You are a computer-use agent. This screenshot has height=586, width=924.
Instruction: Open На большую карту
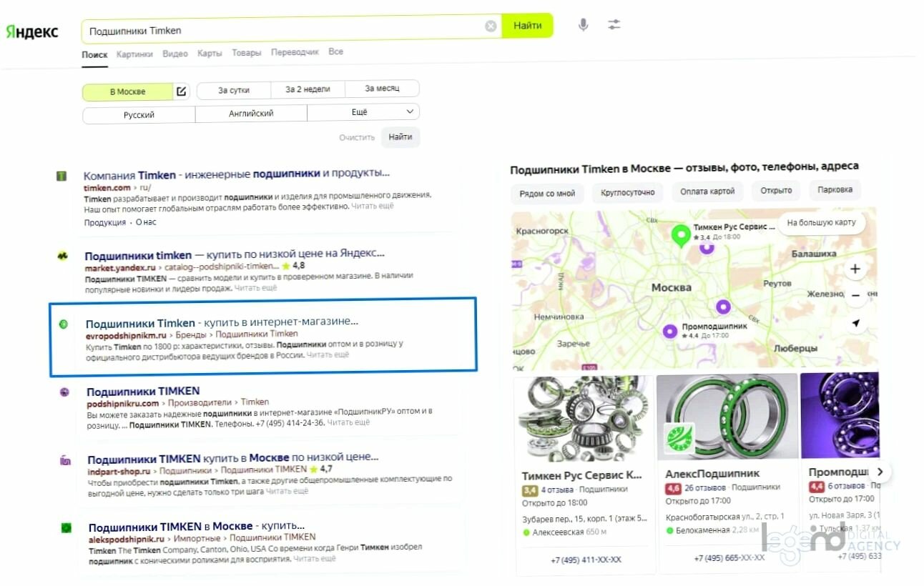coord(821,222)
